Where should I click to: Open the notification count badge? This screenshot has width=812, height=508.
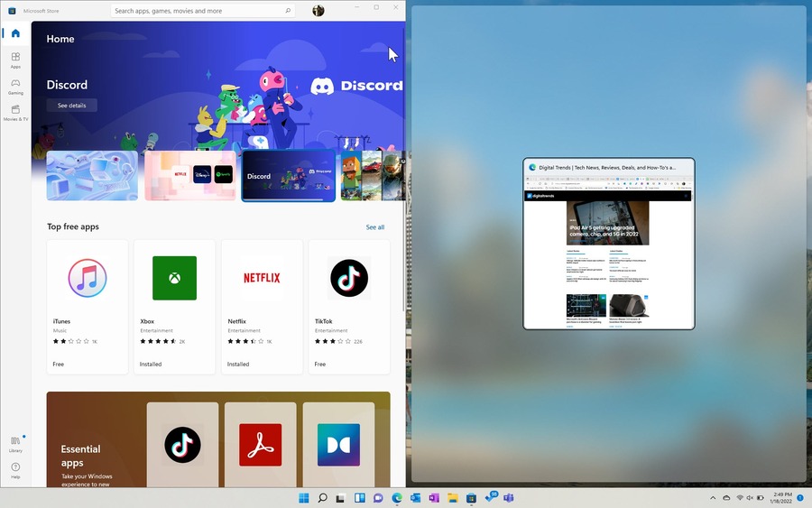800,498
